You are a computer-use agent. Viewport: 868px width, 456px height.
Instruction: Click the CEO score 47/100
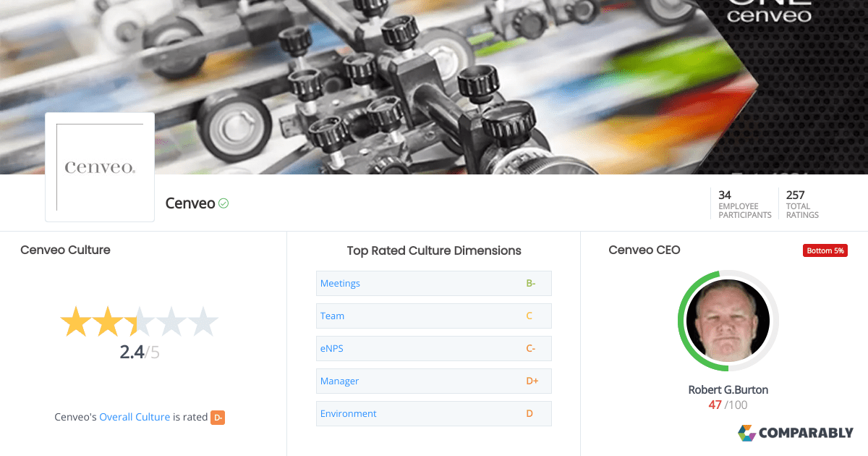pos(728,405)
